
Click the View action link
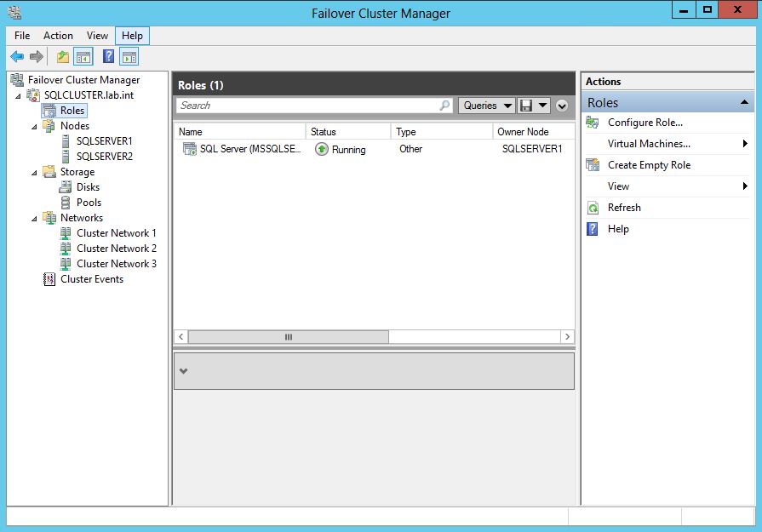click(618, 186)
